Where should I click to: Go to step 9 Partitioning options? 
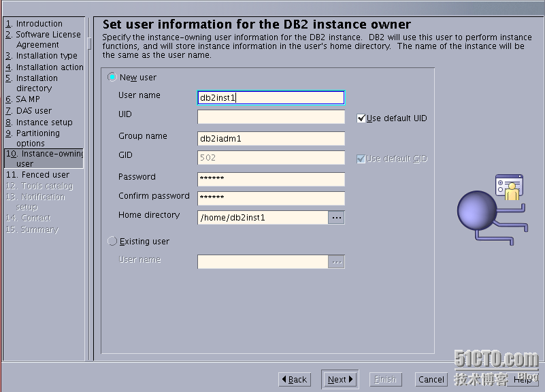(33, 138)
